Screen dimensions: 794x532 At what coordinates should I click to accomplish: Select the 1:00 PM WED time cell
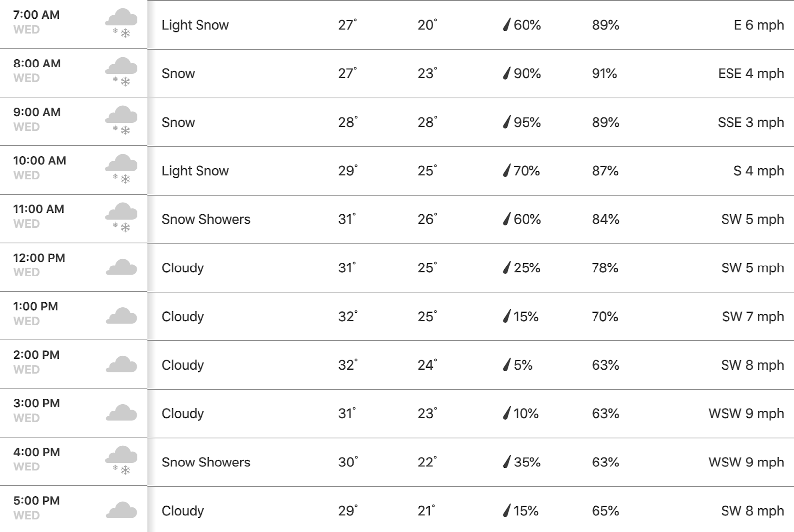pos(73,316)
